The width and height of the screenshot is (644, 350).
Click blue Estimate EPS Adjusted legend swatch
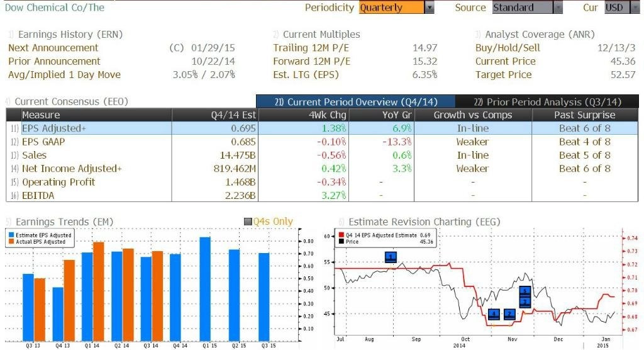pyautogui.click(x=11, y=235)
